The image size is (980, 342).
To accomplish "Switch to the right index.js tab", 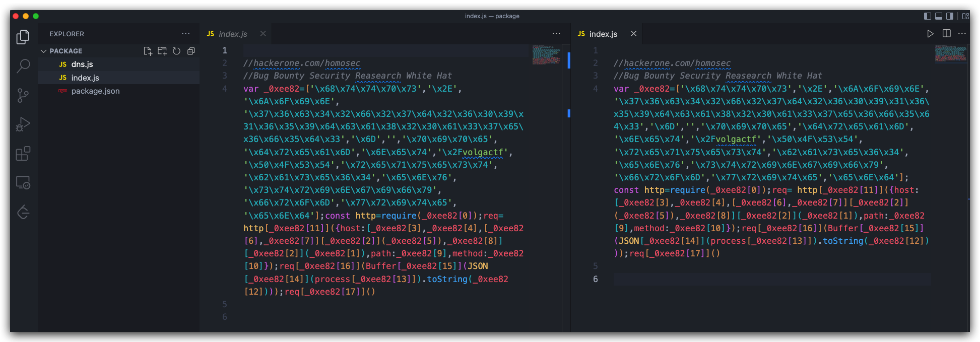I will (603, 34).
